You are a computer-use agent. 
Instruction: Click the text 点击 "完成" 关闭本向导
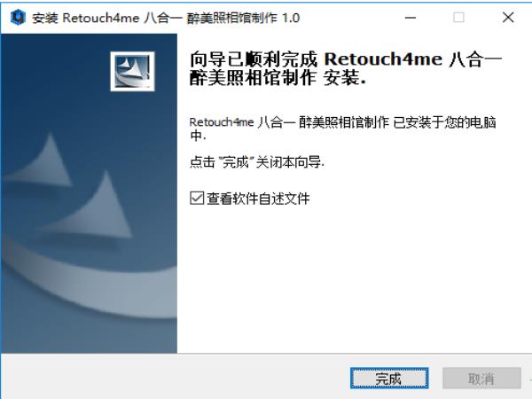[257, 162]
